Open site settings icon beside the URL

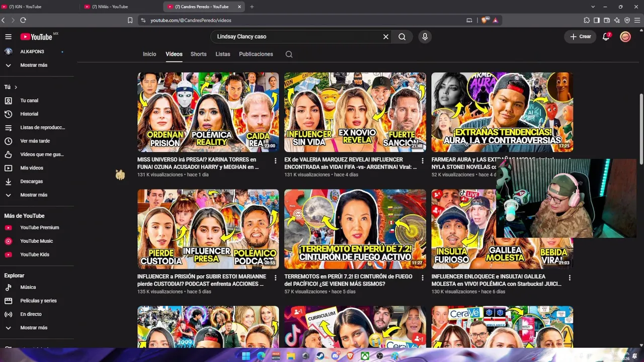point(143,20)
